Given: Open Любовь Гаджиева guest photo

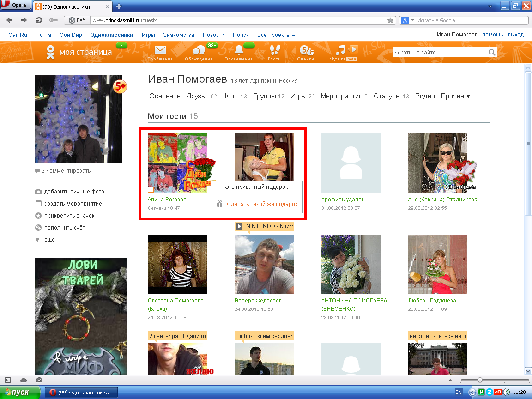Looking at the screenshot, I should [x=438, y=264].
